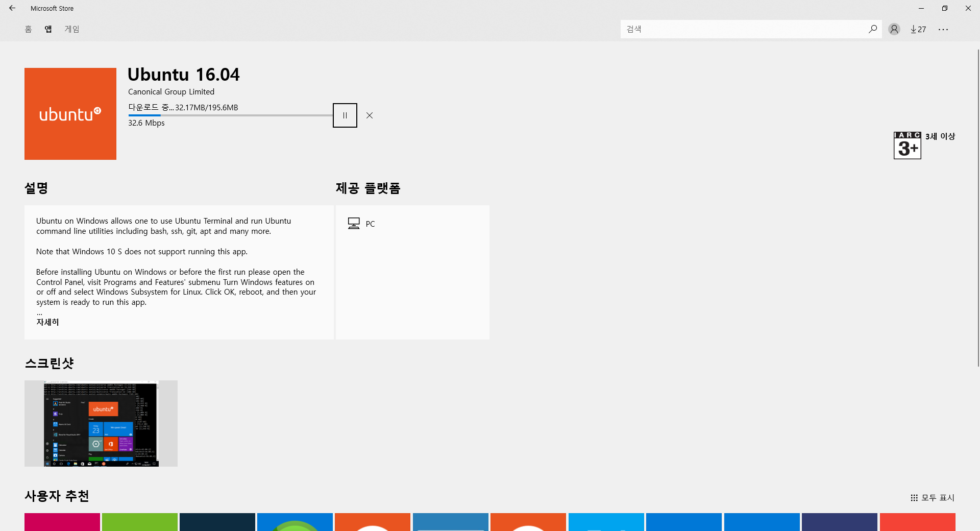Click the Windows 10 S note text

pos(142,252)
